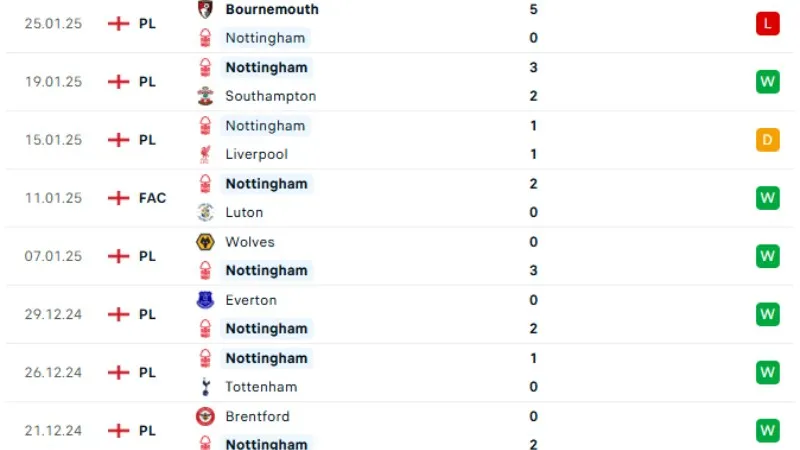Click the Luton club crest icon

206,212
